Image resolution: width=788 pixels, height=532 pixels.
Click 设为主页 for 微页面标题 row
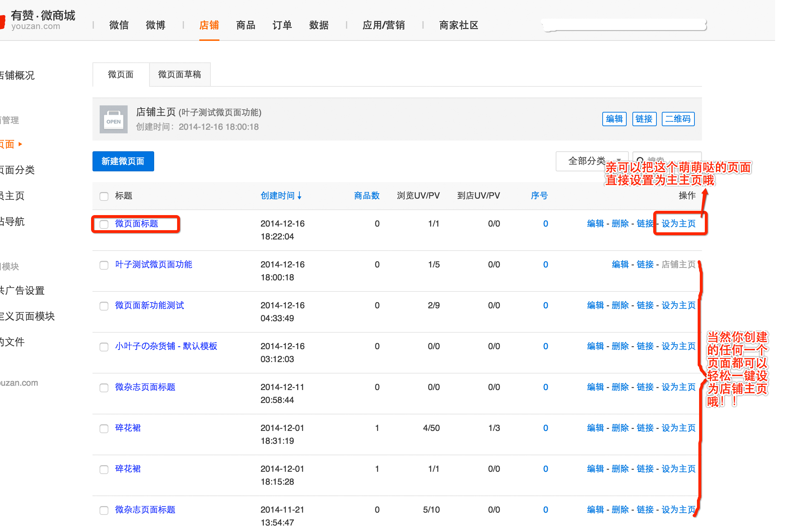(x=678, y=224)
